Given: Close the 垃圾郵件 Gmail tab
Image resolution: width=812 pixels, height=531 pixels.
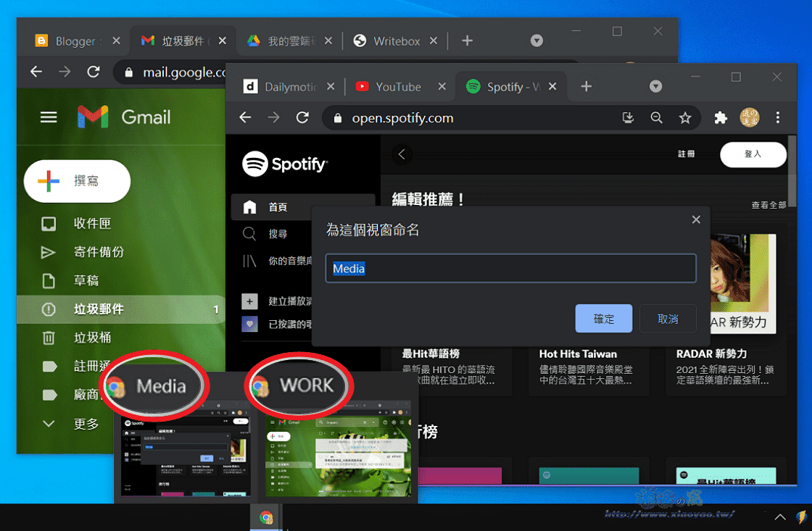Looking at the screenshot, I should (x=223, y=41).
